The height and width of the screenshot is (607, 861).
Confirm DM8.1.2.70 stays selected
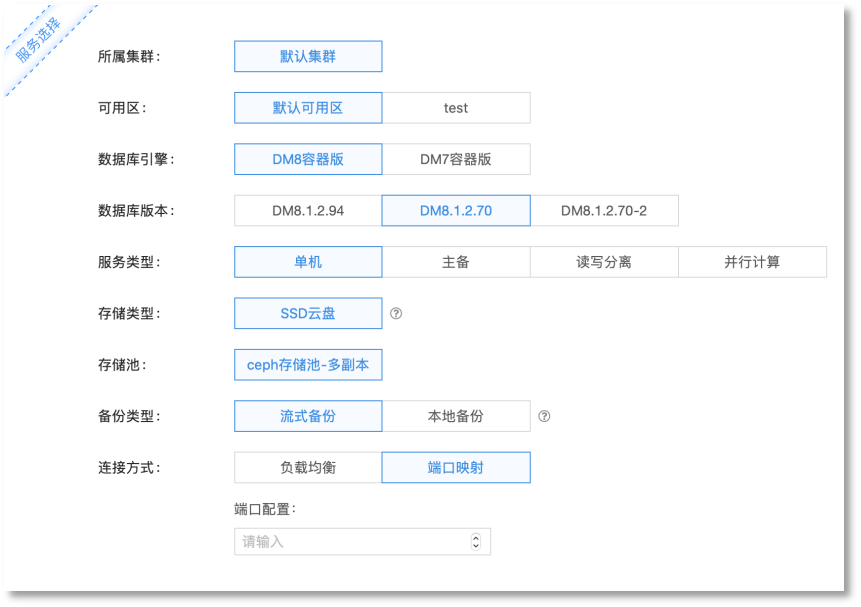click(455, 210)
